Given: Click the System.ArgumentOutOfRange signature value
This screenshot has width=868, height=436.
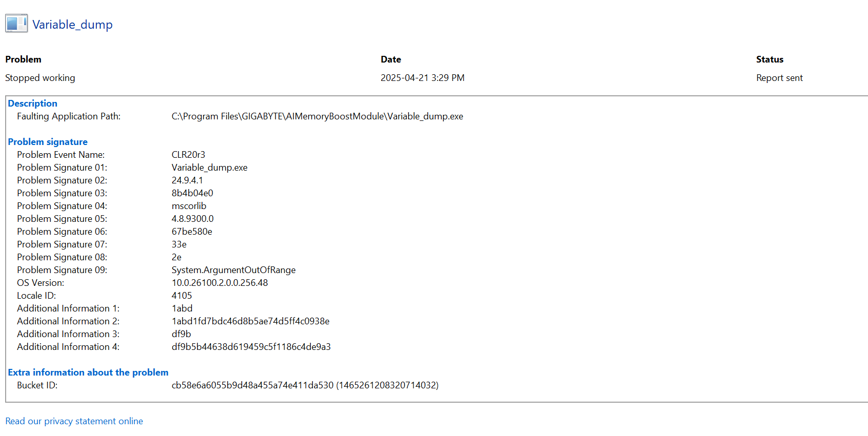Looking at the screenshot, I should tap(234, 270).
